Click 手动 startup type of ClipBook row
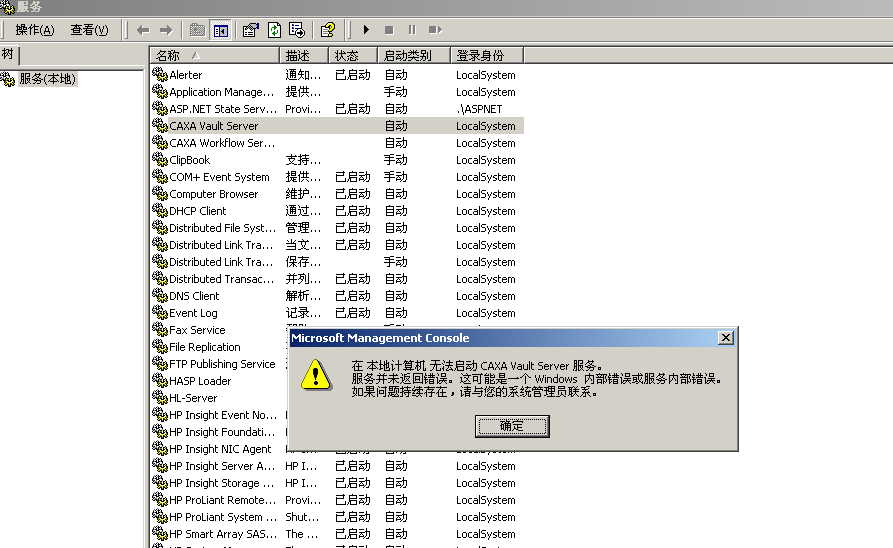Image resolution: width=893 pixels, height=548 pixels. point(396,160)
